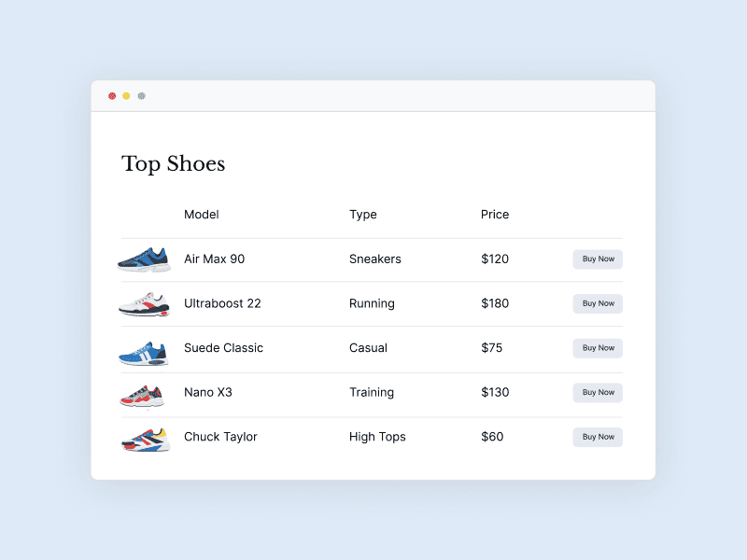
Task: Minimize the window with the yellow dot
Action: point(126,96)
